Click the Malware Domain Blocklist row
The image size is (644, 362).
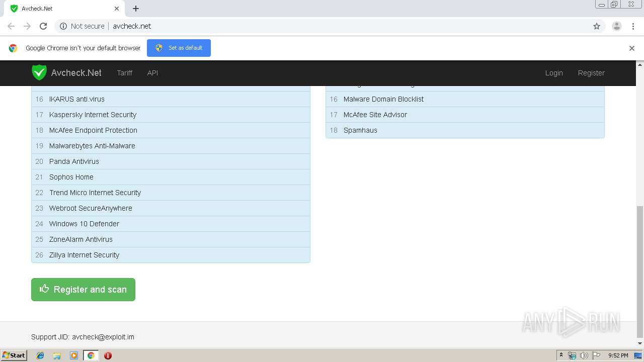click(465, 99)
